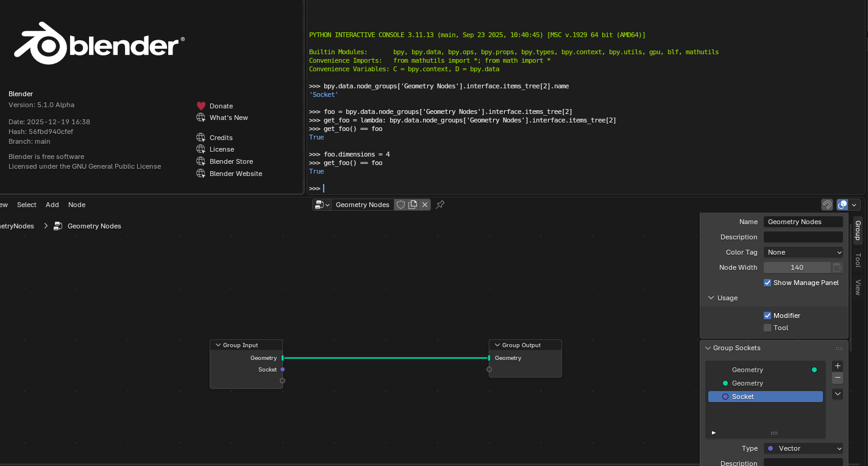Duplicate the Geometry Nodes node group
868x466 pixels.
[413, 205]
